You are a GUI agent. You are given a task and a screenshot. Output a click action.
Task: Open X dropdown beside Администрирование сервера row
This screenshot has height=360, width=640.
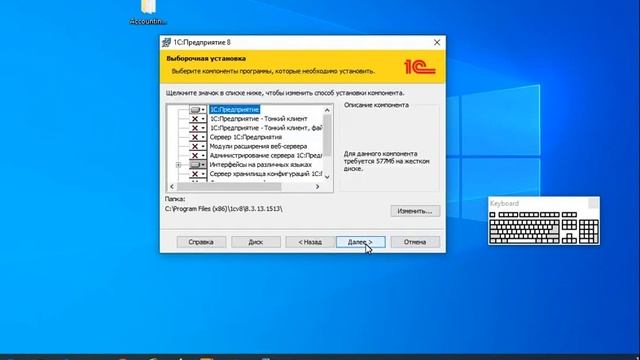(198, 156)
